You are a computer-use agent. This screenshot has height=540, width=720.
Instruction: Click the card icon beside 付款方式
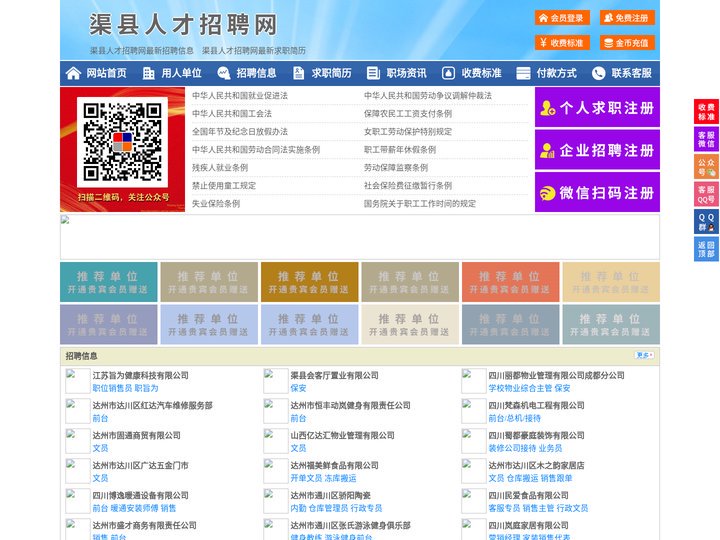click(523, 73)
